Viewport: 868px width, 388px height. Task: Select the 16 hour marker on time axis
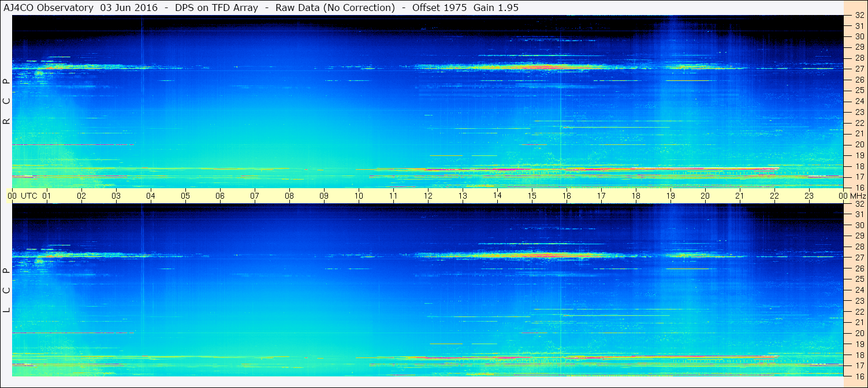(x=567, y=196)
